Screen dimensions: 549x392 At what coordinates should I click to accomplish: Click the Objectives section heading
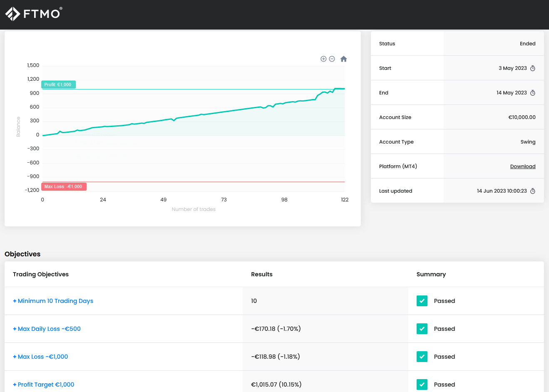pos(22,254)
